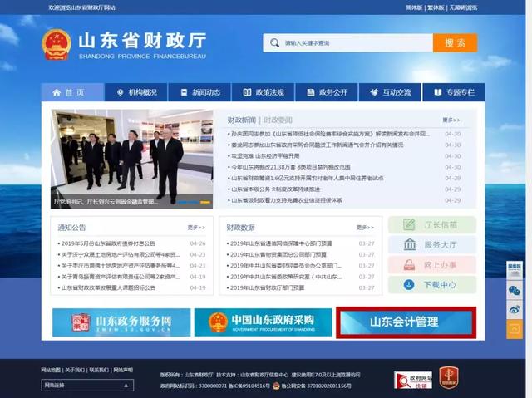Image resolution: width=532 pixels, height=398 pixels.
Task: Open news item 山东省本级公务卡制度改革持续推进
Action: coord(276,189)
